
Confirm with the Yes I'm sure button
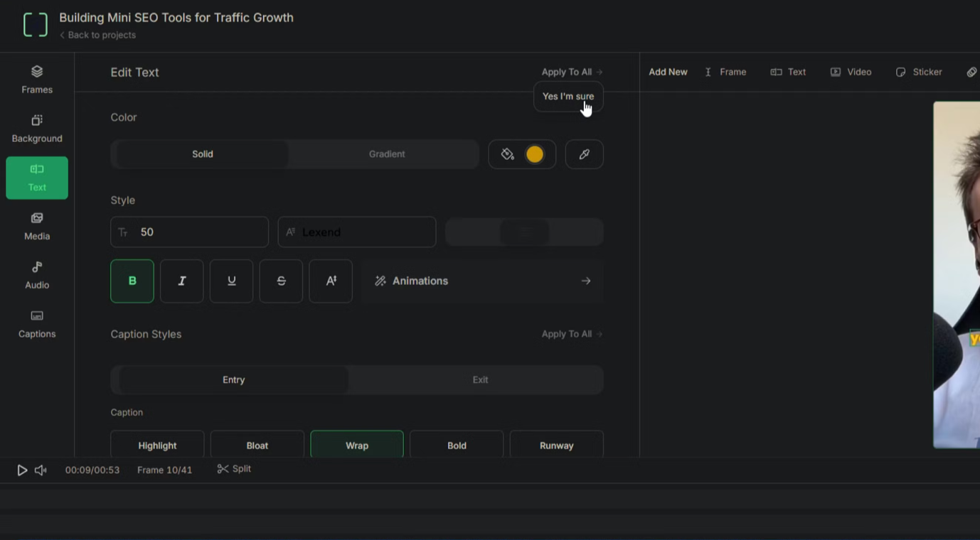click(568, 97)
